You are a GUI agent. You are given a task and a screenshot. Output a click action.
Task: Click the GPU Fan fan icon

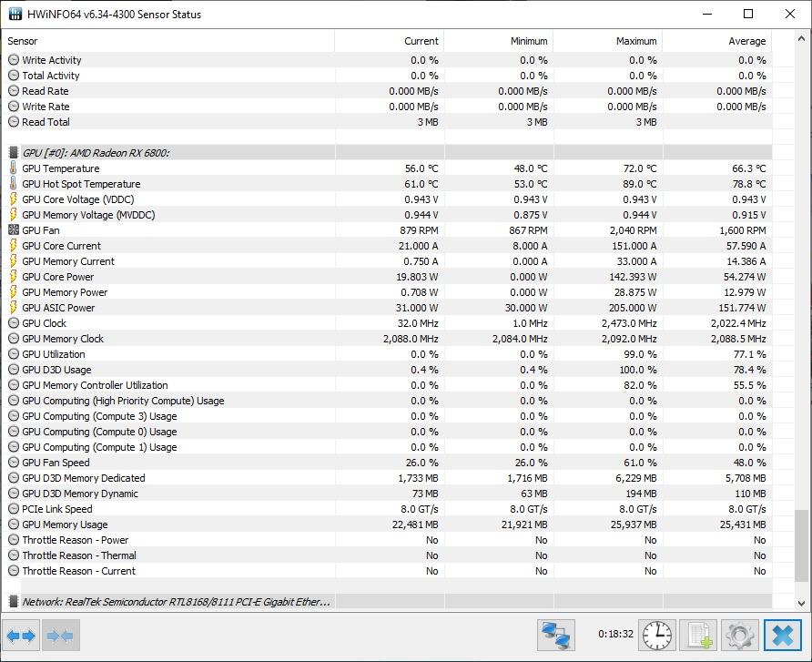pos(14,230)
